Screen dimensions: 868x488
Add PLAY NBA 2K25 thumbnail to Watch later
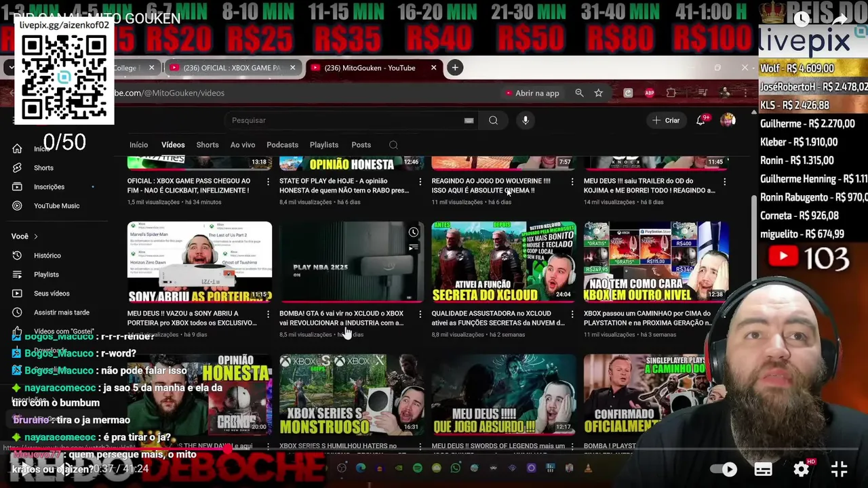413,232
